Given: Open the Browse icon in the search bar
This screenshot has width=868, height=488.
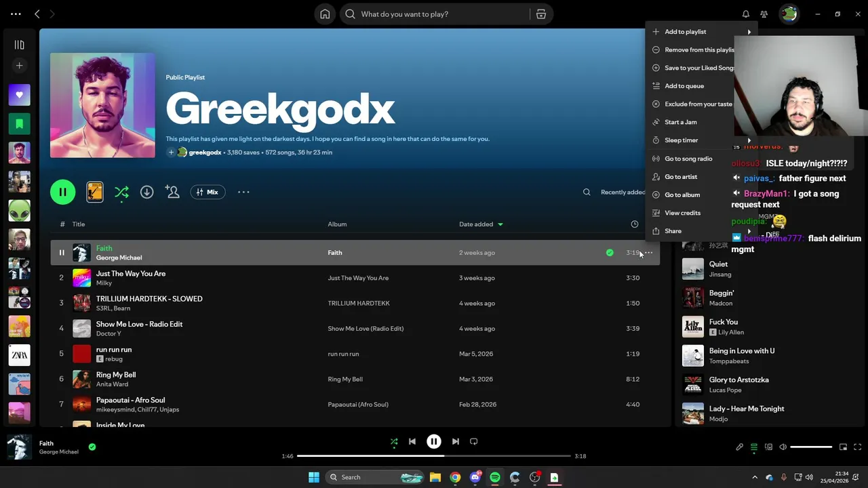Looking at the screenshot, I should click(541, 14).
